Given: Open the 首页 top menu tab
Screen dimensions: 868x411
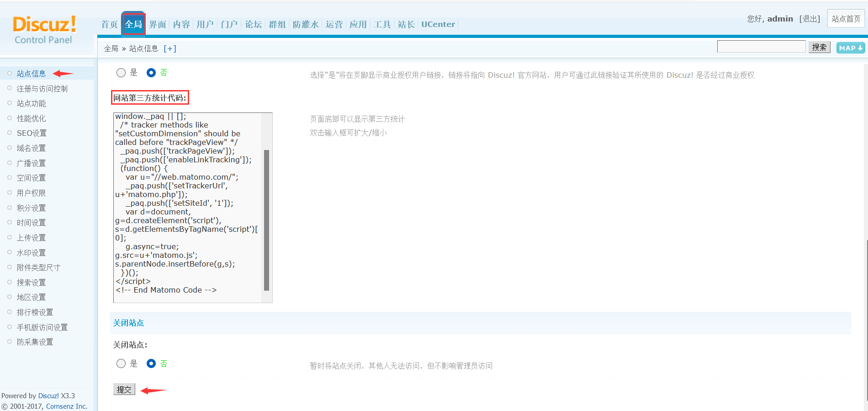Looking at the screenshot, I should pyautogui.click(x=109, y=24).
